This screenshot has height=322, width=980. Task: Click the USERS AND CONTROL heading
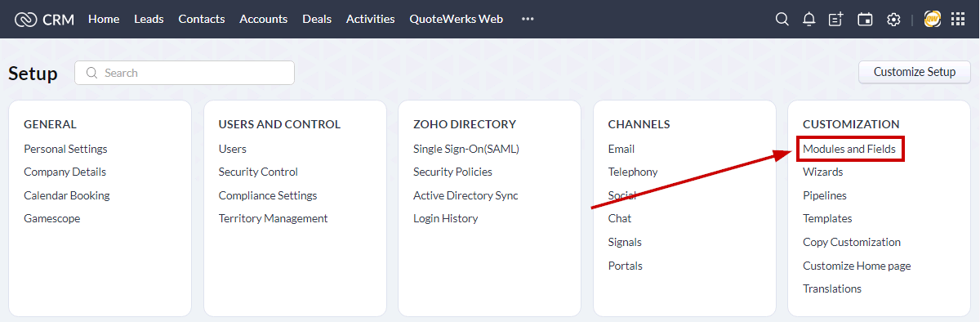coord(279,124)
